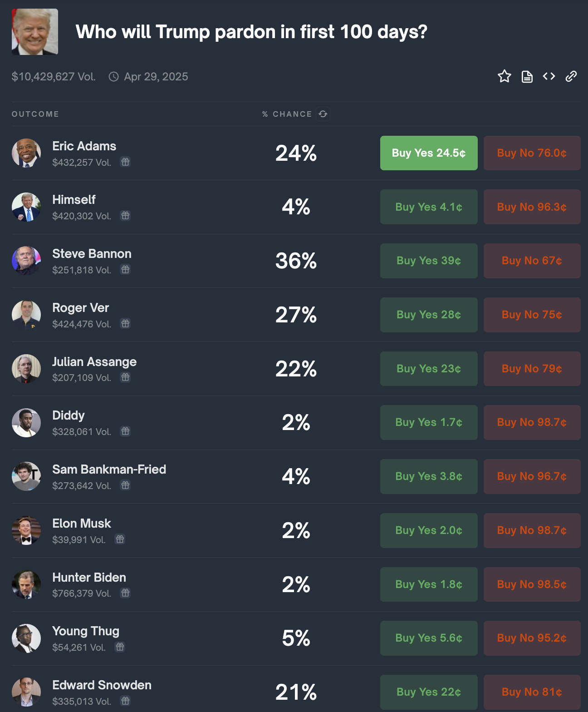Click the refresh icon beside % Chance
The width and height of the screenshot is (588, 712).
pos(323,114)
